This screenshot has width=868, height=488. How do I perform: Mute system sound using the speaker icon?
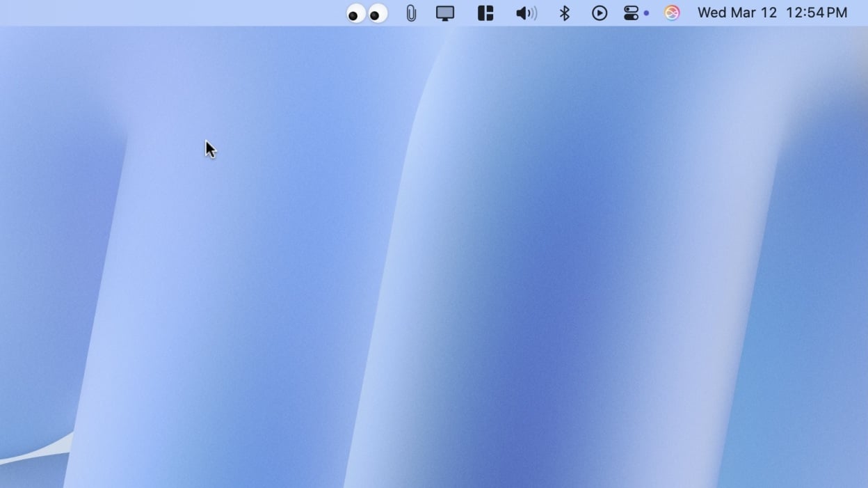click(x=527, y=13)
